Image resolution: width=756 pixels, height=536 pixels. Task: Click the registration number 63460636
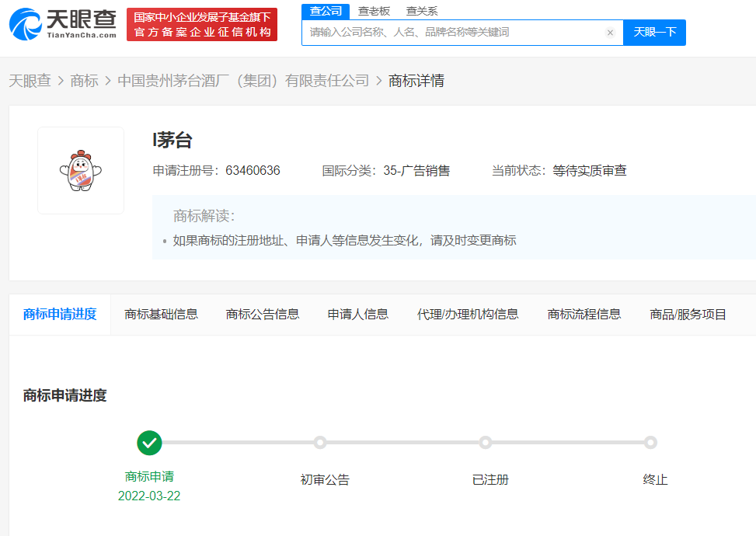pyautogui.click(x=253, y=171)
